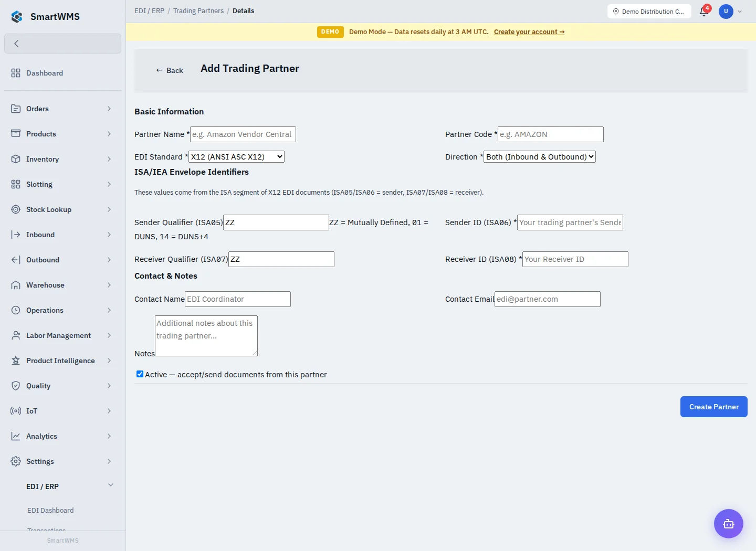Image resolution: width=756 pixels, height=551 pixels.
Task: Open notifications bell icon
Action: point(704,12)
